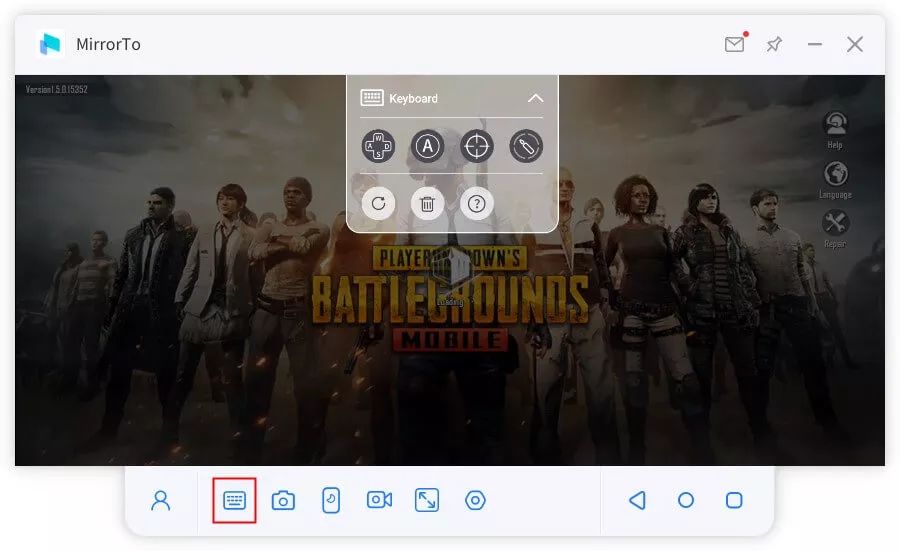Image resolution: width=900 pixels, height=551 pixels.
Task: Add the WASD directional pad key
Action: [x=378, y=146]
